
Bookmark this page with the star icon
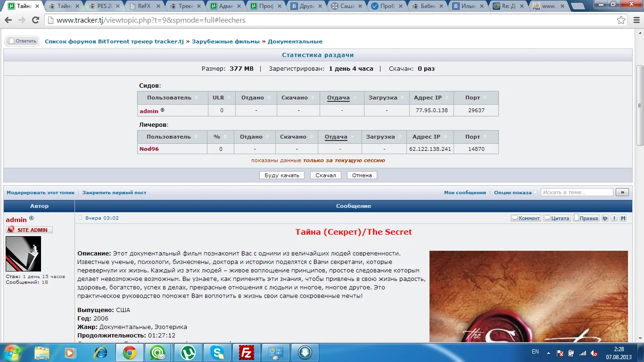(x=621, y=20)
